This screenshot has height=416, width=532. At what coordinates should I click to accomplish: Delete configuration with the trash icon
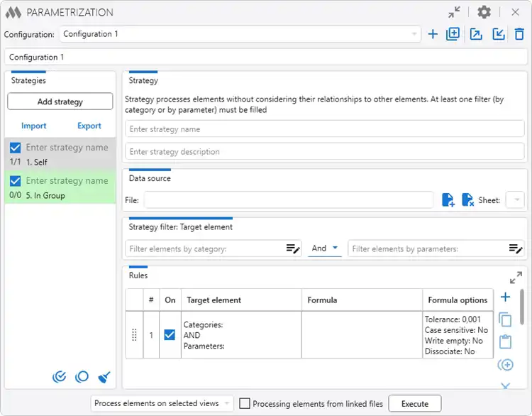[519, 34]
